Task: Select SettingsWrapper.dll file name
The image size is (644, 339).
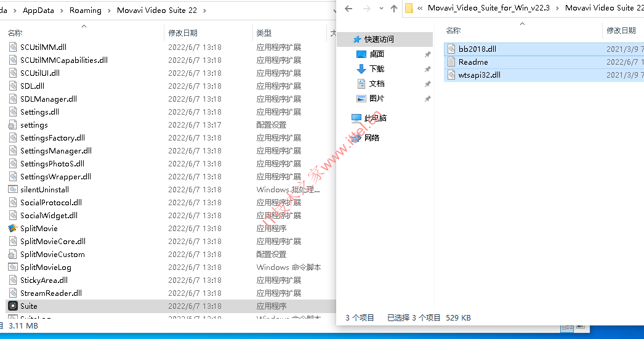Action: (55, 177)
